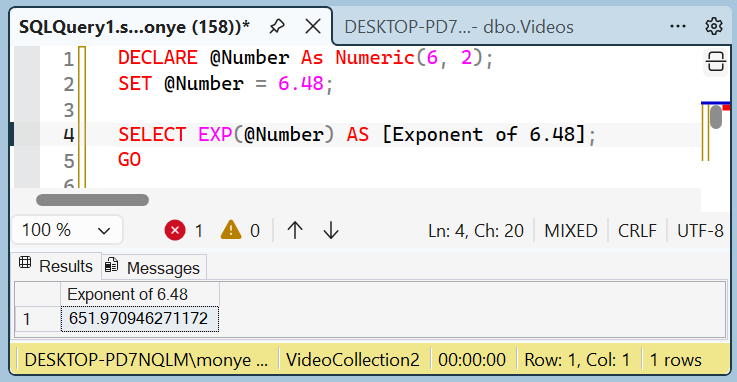
Task: Click line number 2 in the gutter
Action: click(x=69, y=85)
